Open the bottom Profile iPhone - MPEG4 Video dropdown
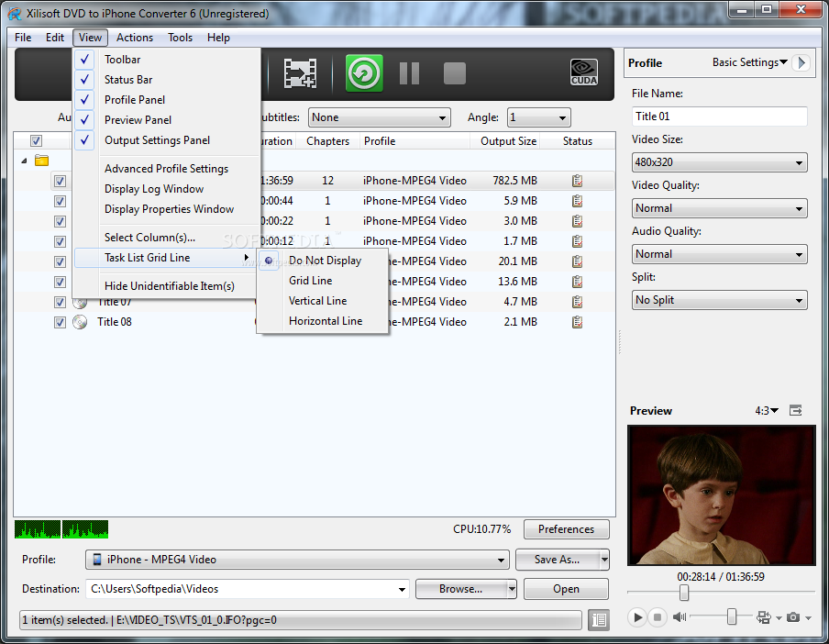 tap(297, 560)
